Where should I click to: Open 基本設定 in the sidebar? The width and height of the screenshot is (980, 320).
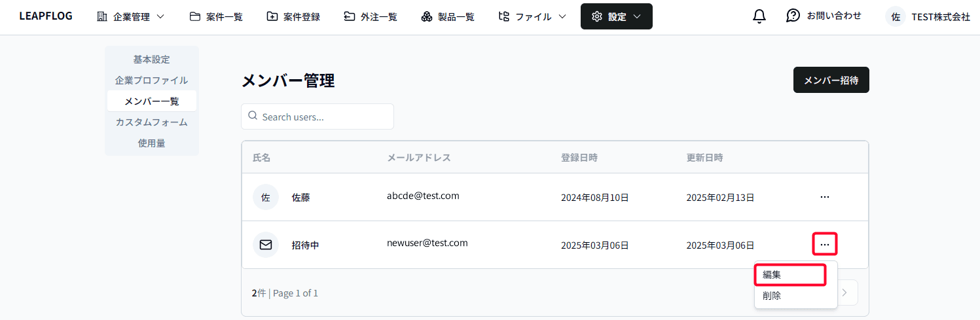click(x=151, y=60)
